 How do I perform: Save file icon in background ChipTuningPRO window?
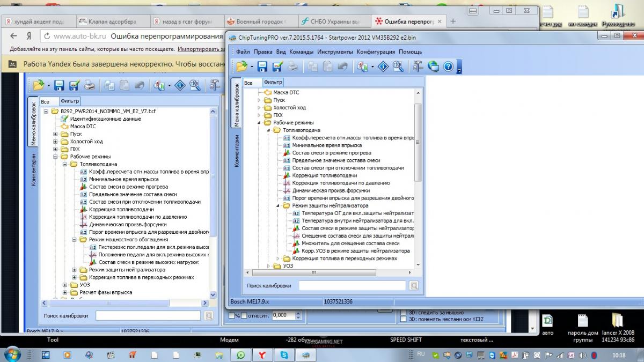pos(59,85)
